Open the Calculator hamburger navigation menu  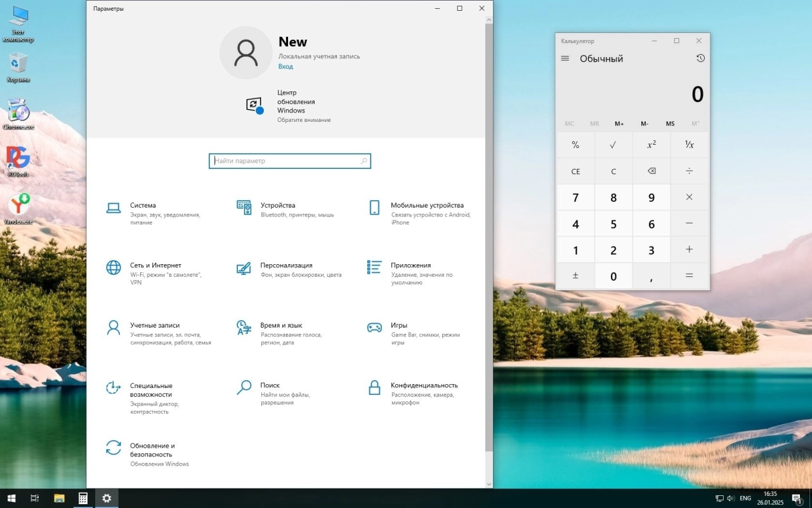click(565, 58)
